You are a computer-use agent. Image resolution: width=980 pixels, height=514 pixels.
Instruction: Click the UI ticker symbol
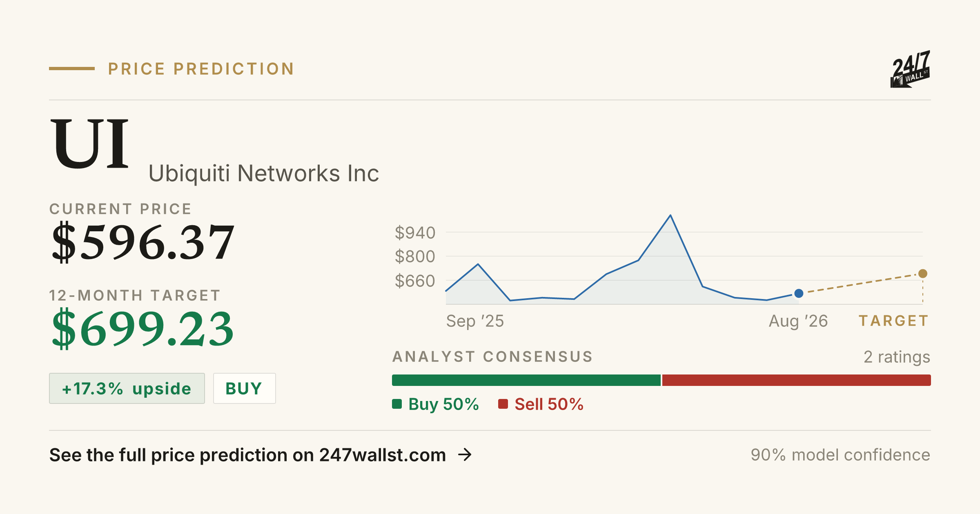[89, 143]
